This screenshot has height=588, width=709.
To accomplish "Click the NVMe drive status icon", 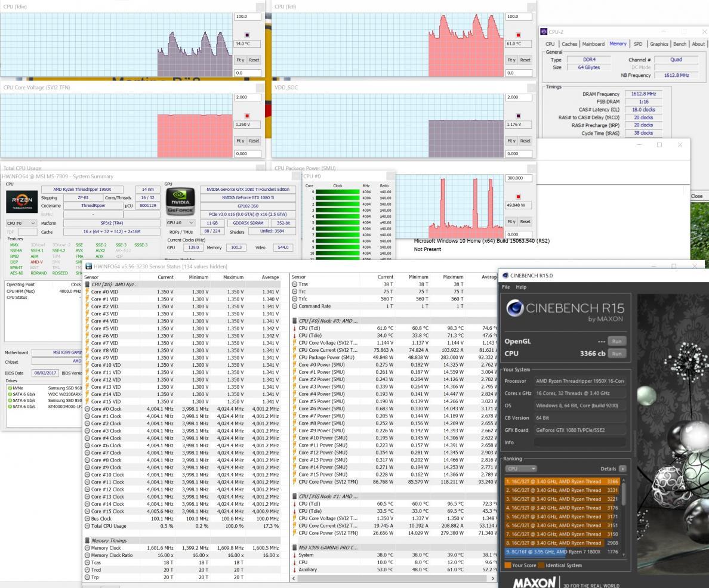I will point(10,388).
